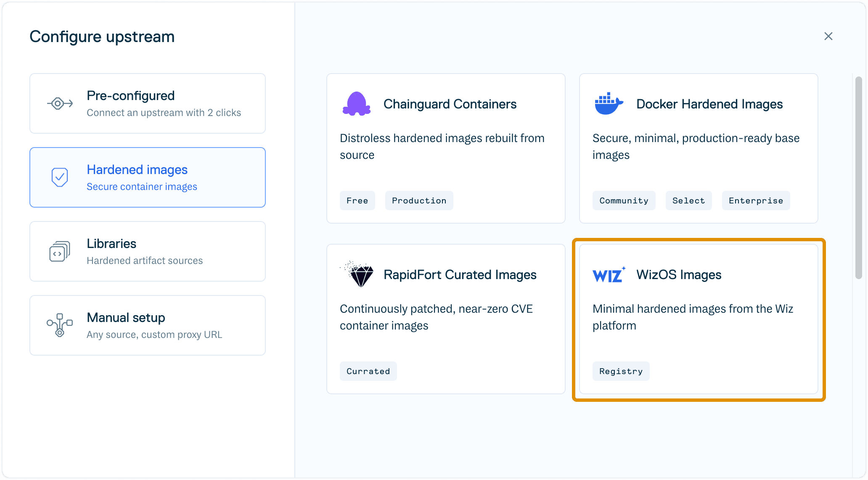Viewport: 868px width, 480px height.
Task: Click the Community tag on Docker card
Action: (x=624, y=200)
